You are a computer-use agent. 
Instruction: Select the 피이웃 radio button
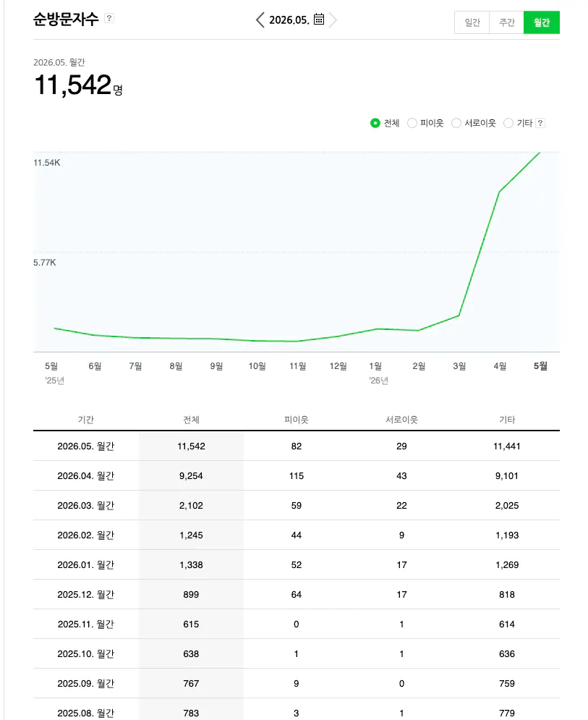tap(412, 123)
